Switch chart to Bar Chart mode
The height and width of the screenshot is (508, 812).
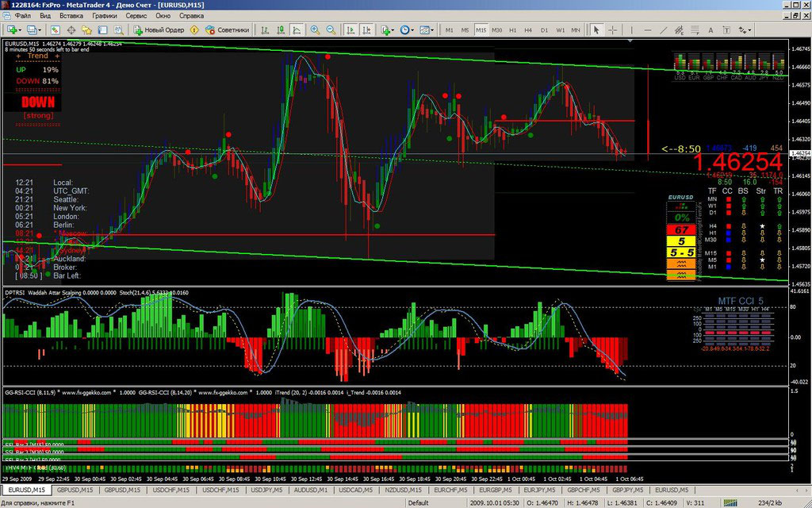click(x=265, y=30)
